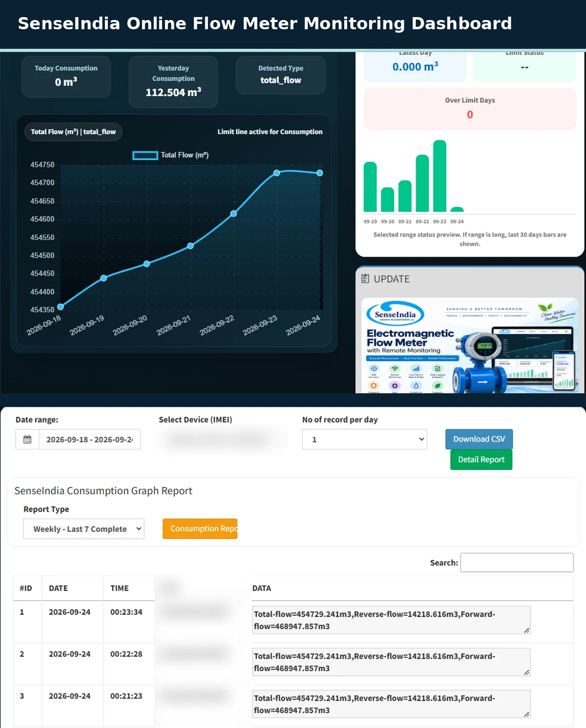
Task: Click the data textarea in row 2
Action: pos(391,662)
